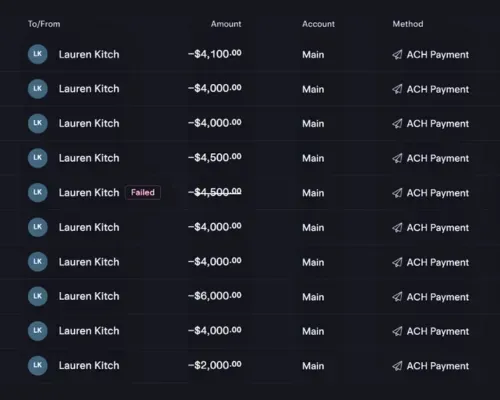This screenshot has width=500, height=400.
Task: Click the paper plane icon in the -$6,000.00 row
Action: (397, 297)
